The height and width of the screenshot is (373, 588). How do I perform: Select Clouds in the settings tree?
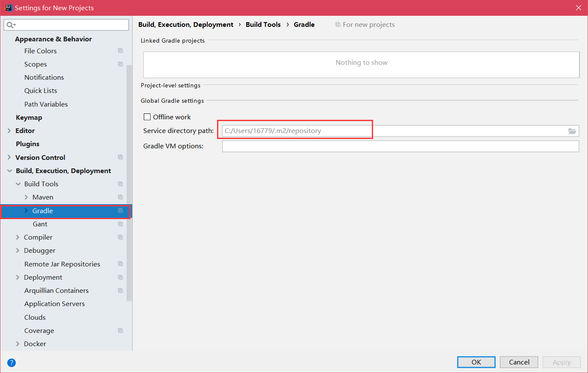(35, 318)
